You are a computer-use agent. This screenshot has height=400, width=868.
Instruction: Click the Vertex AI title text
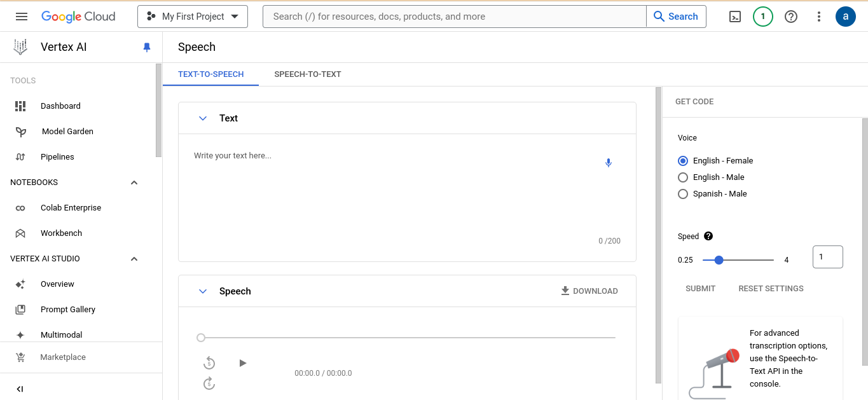64,47
